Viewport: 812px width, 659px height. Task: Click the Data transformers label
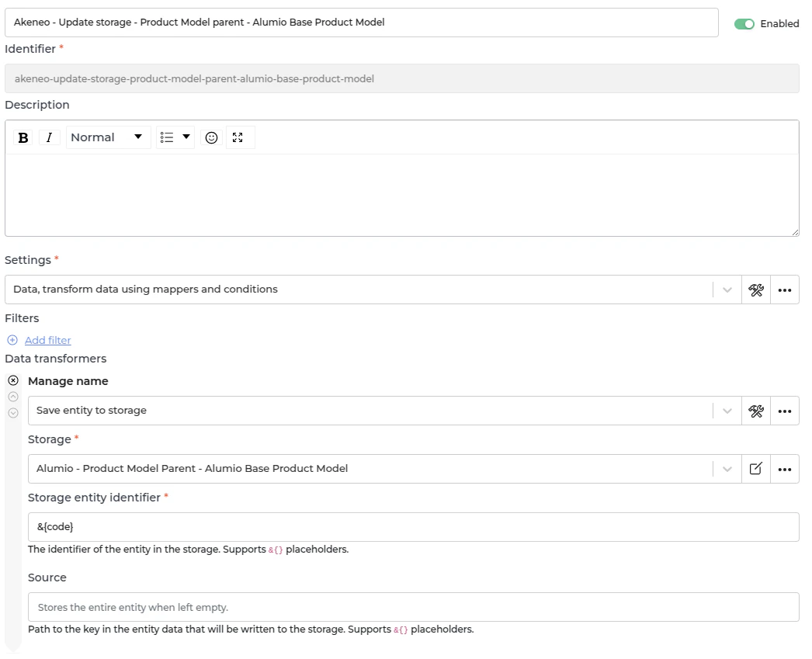(x=55, y=359)
